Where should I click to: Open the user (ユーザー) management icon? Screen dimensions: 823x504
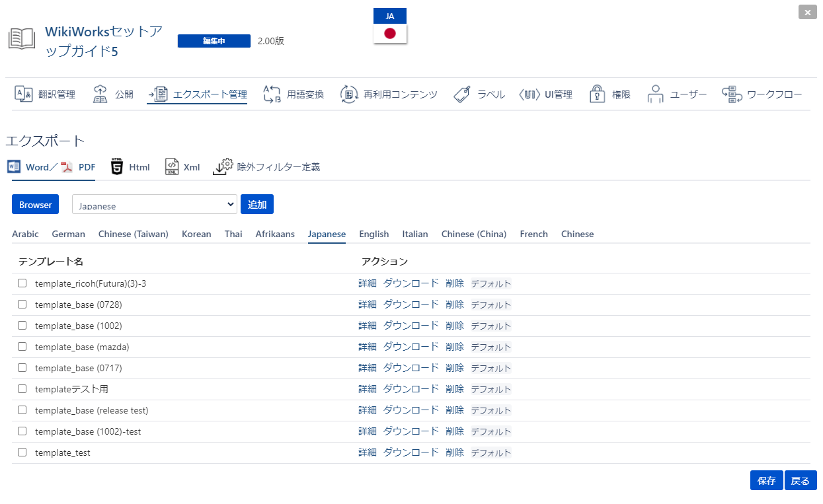point(655,94)
